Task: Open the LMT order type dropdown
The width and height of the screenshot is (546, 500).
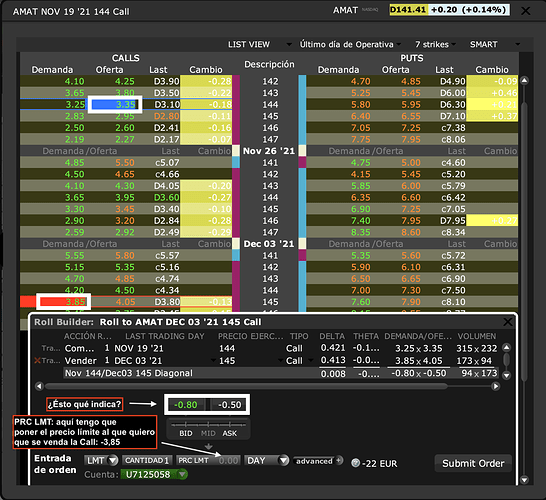Action: tap(101, 461)
